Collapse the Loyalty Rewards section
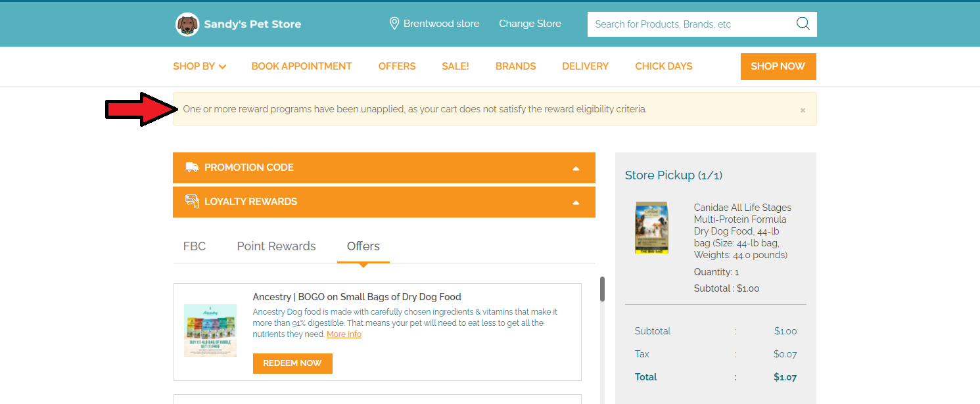980x404 pixels. [576, 202]
